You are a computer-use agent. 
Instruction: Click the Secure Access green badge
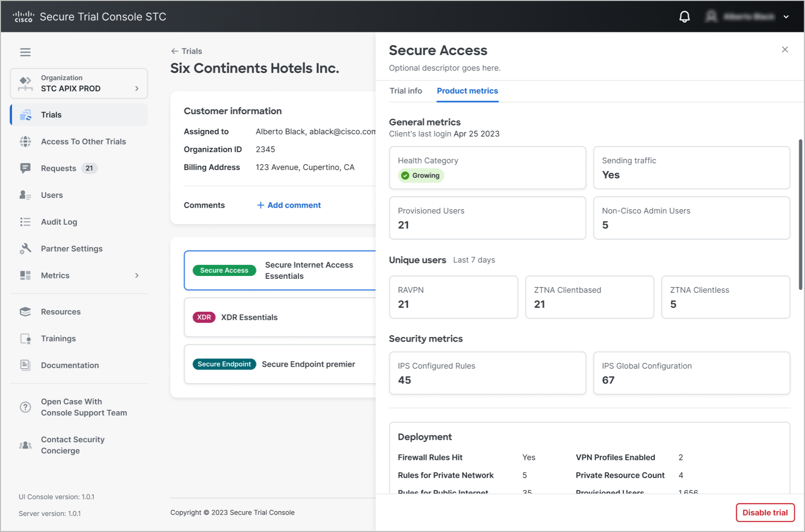[x=224, y=271]
